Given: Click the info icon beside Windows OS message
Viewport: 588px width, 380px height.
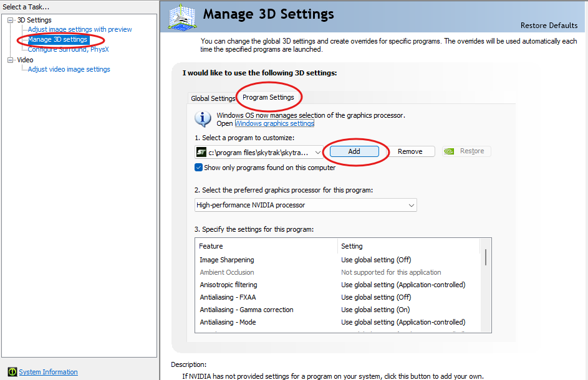Looking at the screenshot, I should coord(203,118).
